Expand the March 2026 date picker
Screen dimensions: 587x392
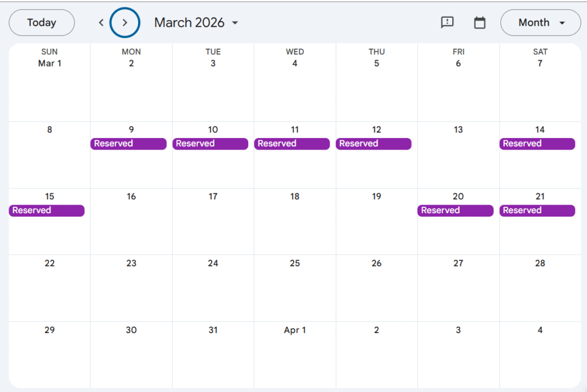197,23
